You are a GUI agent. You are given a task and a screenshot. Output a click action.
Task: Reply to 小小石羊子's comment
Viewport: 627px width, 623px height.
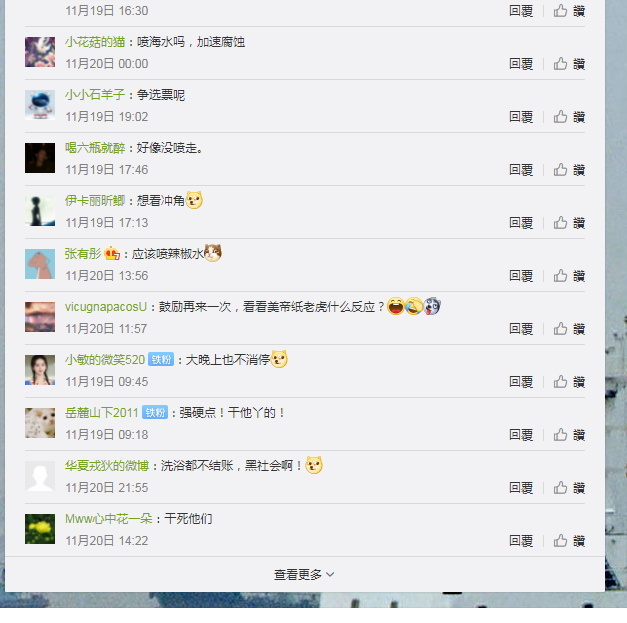[521, 117]
